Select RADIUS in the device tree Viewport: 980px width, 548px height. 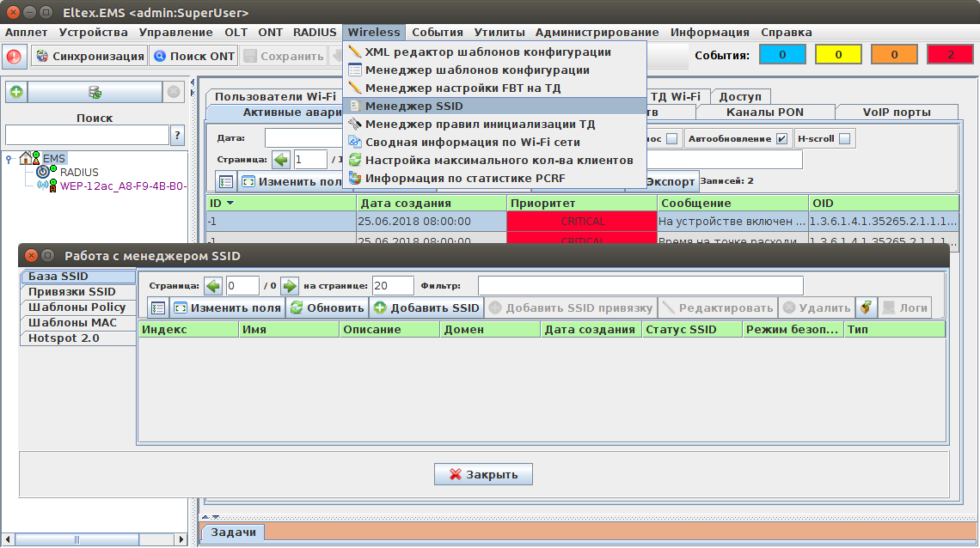click(79, 173)
